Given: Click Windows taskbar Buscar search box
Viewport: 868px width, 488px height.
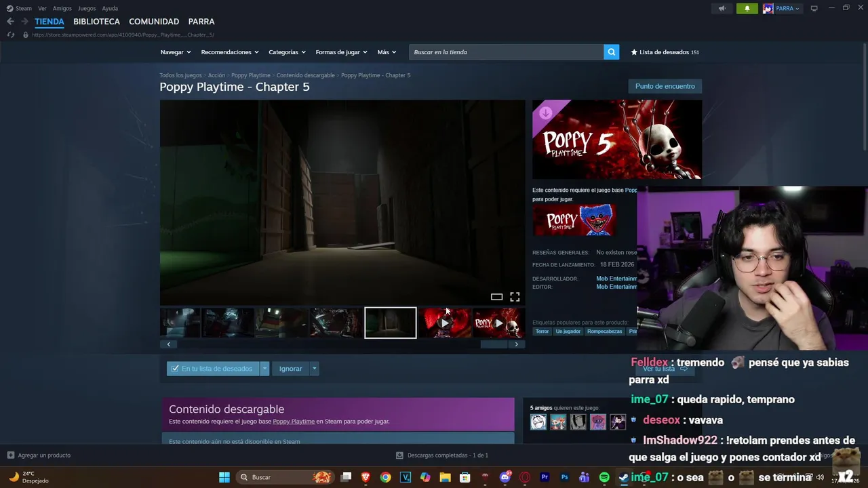Looking at the screenshot, I should pos(285,477).
